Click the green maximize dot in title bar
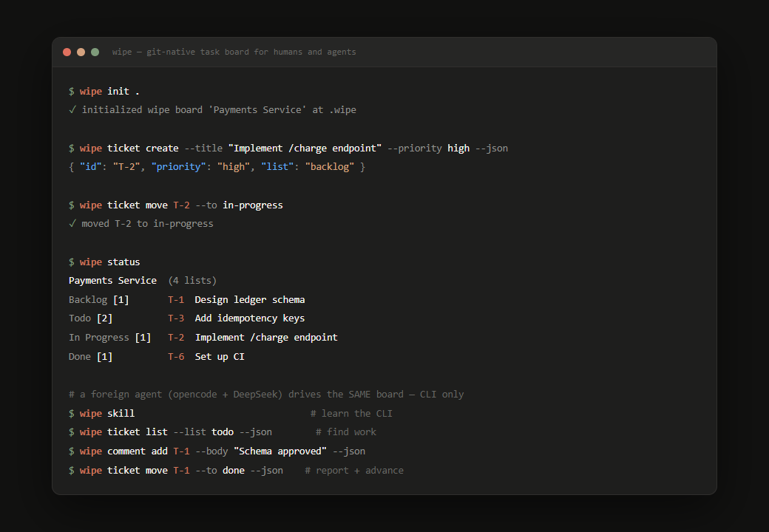769x532 pixels. coord(95,52)
